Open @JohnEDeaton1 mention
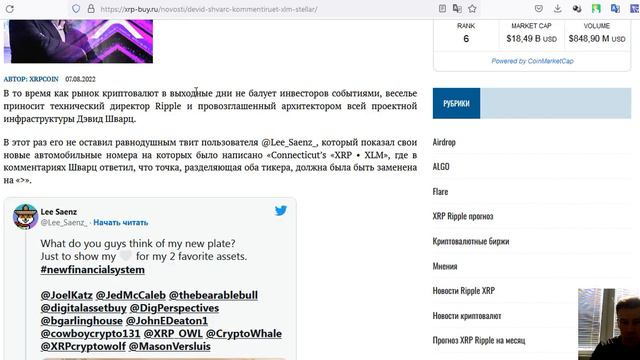Viewport: 640px width, 360px height. click(167, 321)
